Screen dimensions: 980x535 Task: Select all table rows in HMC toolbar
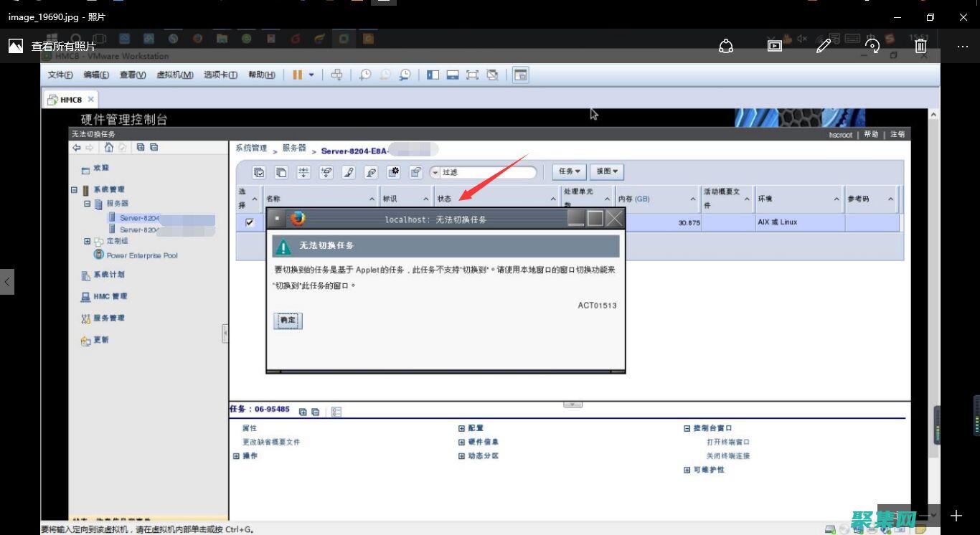click(x=258, y=172)
